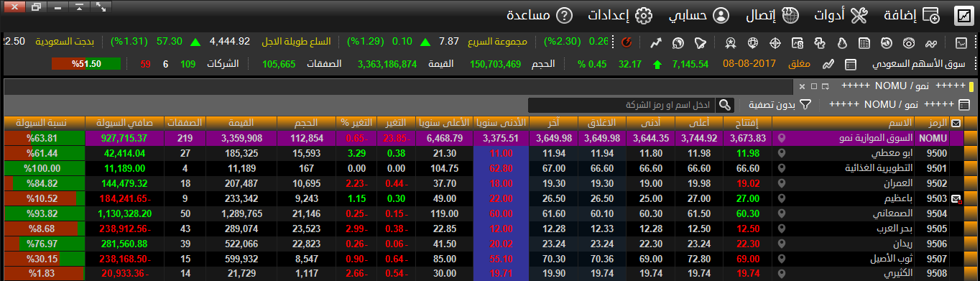Open the سوق الأسهم السعودي market selector
Image resolution: width=980 pixels, height=281 pixels.
pyautogui.click(x=919, y=64)
